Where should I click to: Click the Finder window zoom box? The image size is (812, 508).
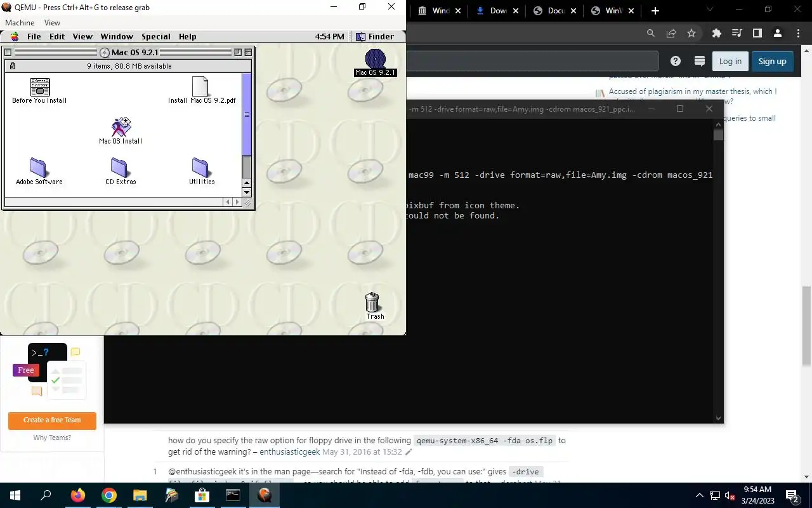(238, 53)
